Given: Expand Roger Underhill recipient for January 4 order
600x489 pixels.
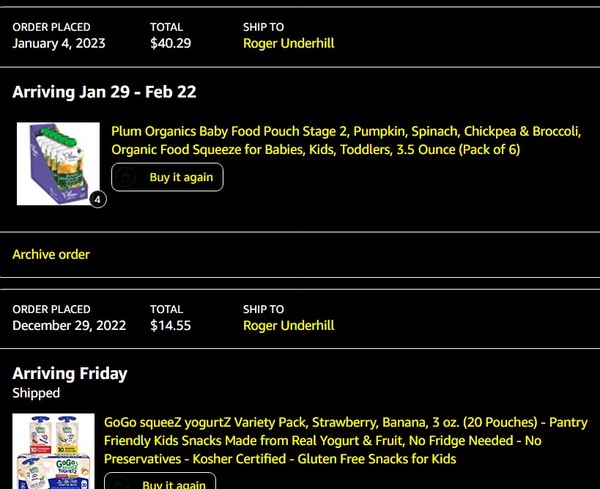Looking at the screenshot, I should 288,43.
